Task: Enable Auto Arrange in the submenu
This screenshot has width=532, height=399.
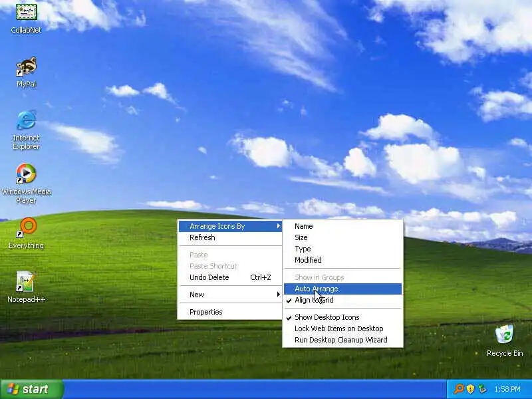Action: (x=342, y=289)
